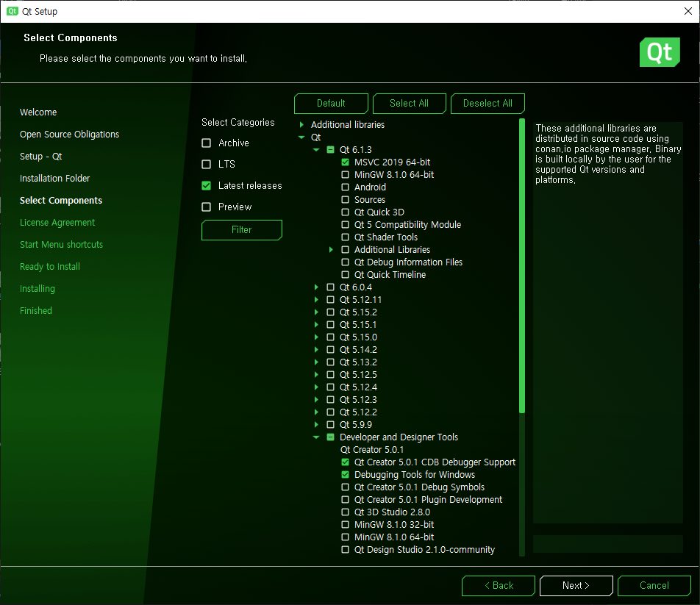700x605 pixels.
Task: Select the Qt 5.12.4 tree row
Action: 358,387
